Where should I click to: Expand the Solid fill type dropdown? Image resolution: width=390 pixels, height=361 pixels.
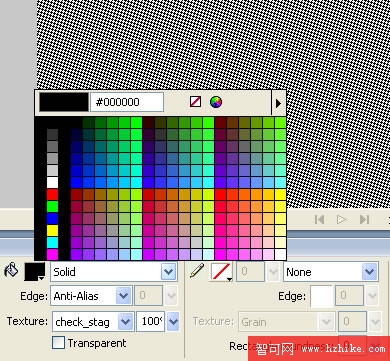(x=169, y=272)
